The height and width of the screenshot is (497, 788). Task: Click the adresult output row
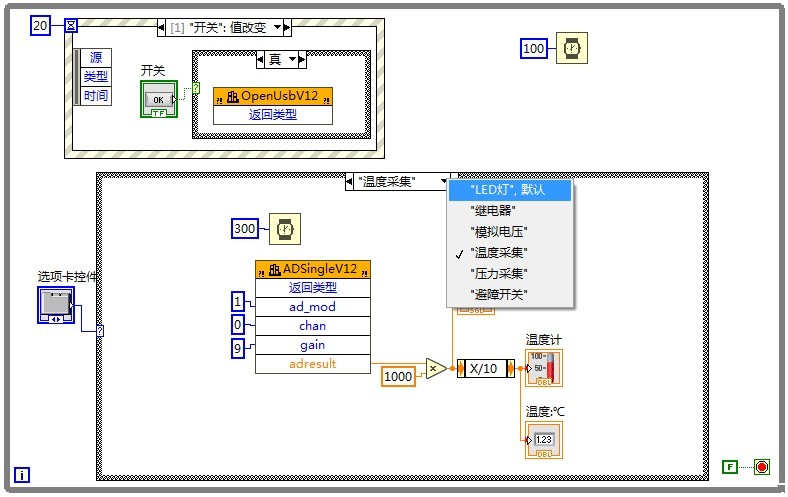click(x=313, y=364)
